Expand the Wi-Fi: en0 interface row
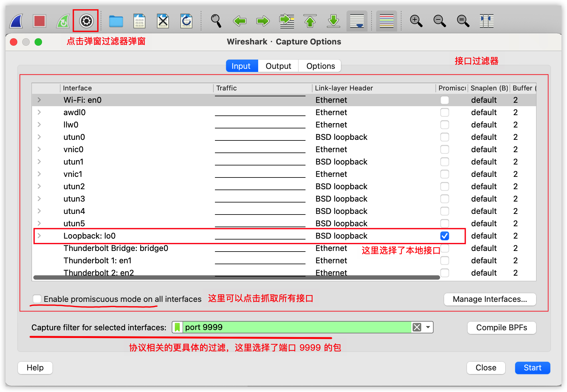Viewport: 567px width, 392px height. (39, 100)
